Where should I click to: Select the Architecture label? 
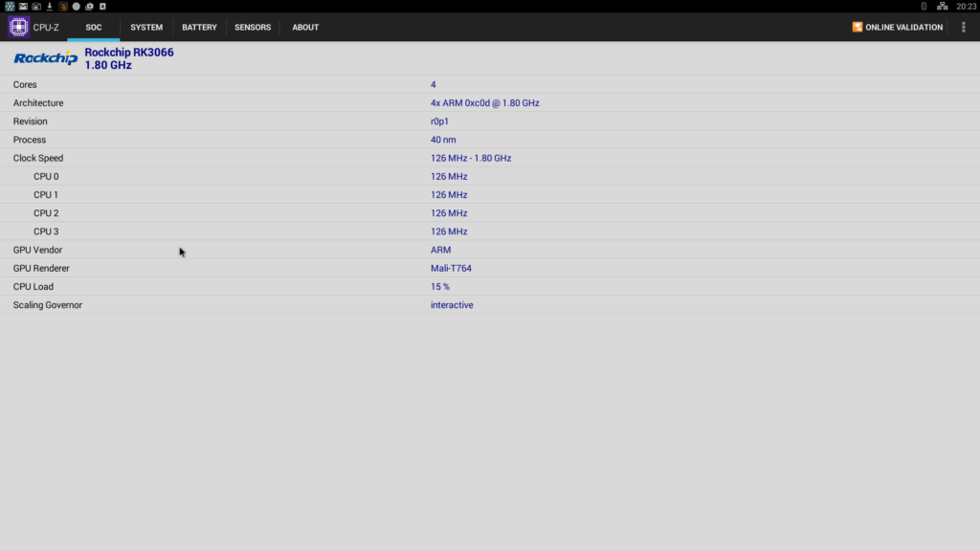tap(38, 103)
